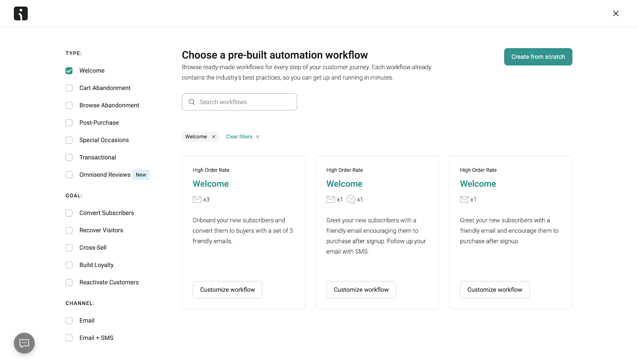Click Create from scratch
This screenshot has width=638, height=364.
coord(538,57)
